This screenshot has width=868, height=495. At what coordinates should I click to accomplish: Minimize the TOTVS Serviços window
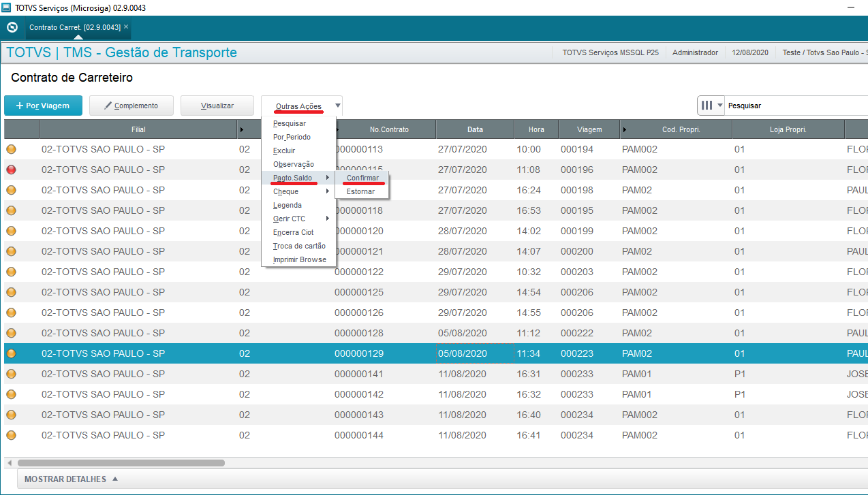pos(851,7)
